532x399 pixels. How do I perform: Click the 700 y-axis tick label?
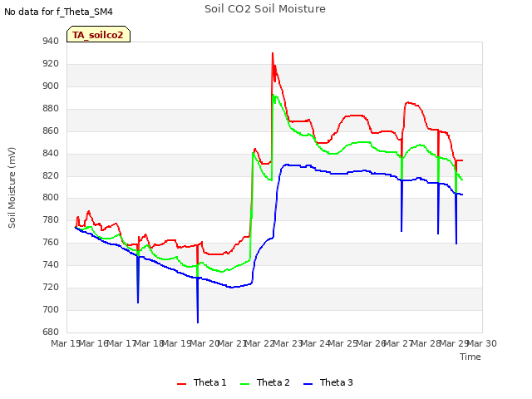[51, 309]
